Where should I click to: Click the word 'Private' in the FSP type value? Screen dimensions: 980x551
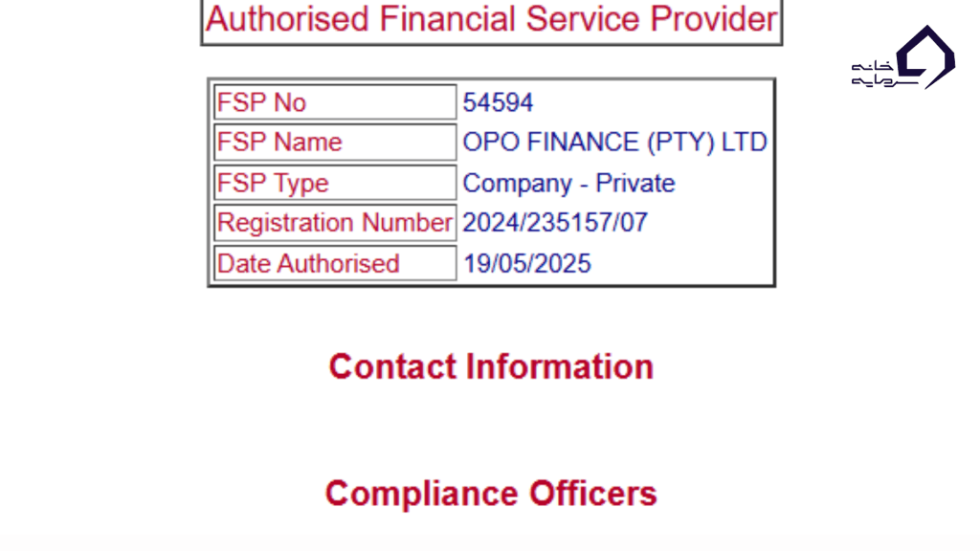click(635, 183)
